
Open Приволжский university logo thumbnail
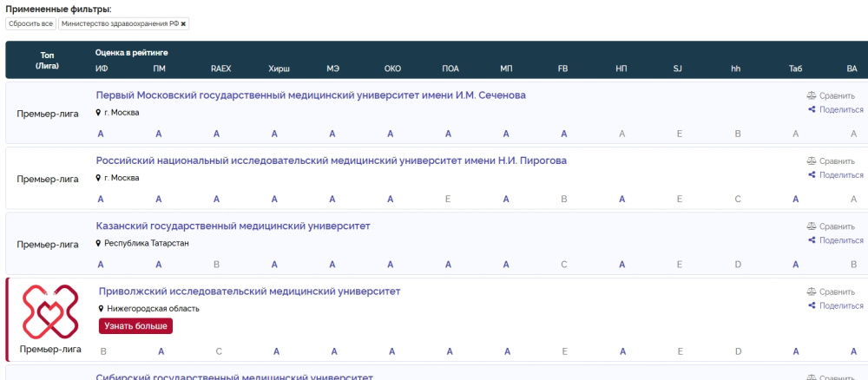[x=50, y=311]
